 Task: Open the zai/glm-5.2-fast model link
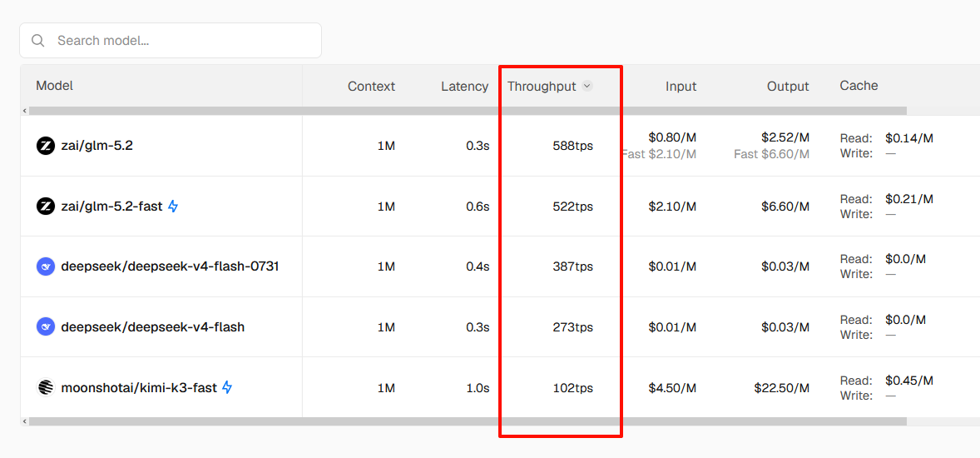pos(111,206)
